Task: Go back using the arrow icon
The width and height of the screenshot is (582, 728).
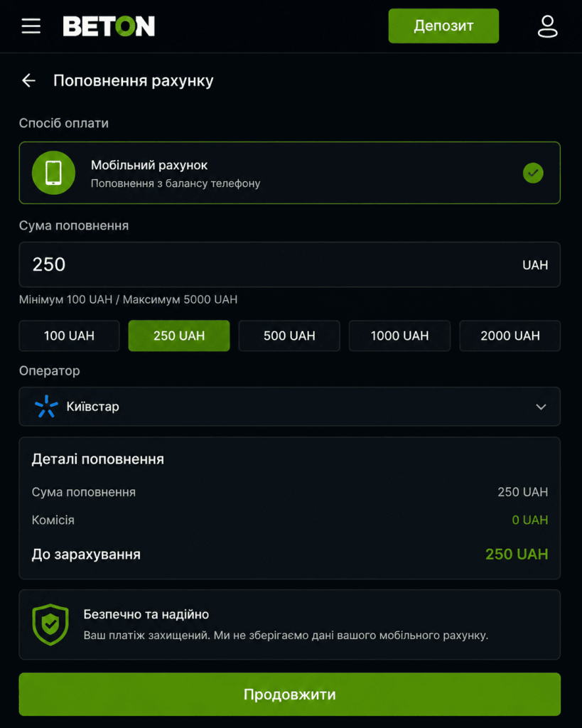Action: [x=28, y=80]
